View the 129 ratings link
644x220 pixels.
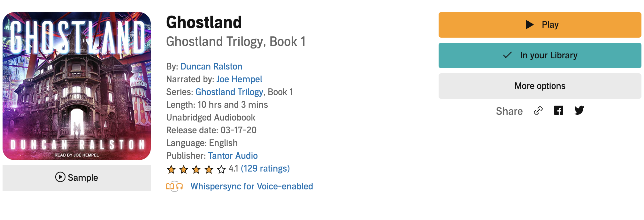(265, 168)
